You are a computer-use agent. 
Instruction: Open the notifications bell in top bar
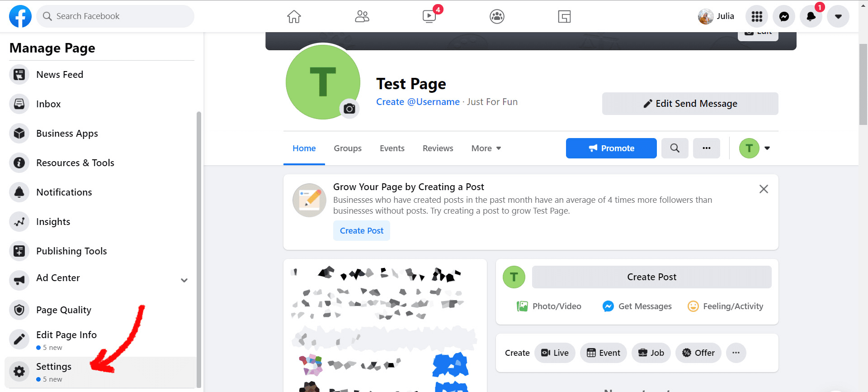(811, 17)
